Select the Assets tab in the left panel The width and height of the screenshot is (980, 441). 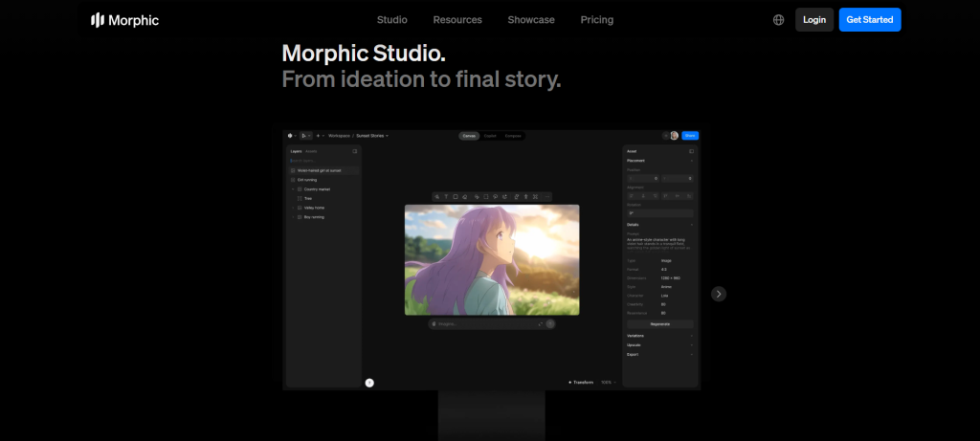click(x=311, y=151)
